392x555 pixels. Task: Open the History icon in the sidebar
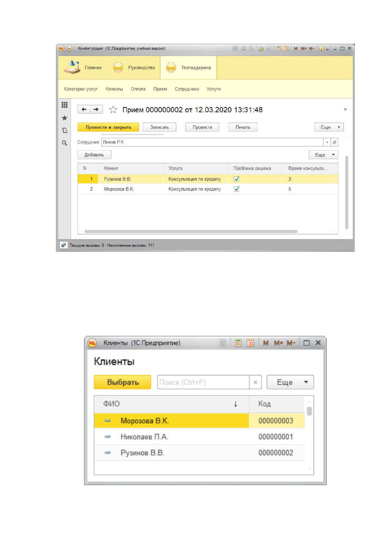(x=65, y=130)
